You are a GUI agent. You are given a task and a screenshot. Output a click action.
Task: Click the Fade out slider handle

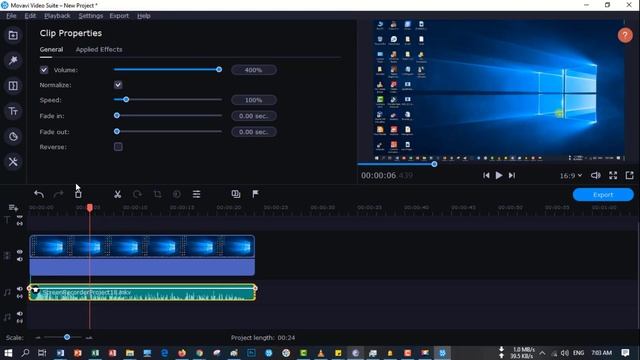point(117,131)
